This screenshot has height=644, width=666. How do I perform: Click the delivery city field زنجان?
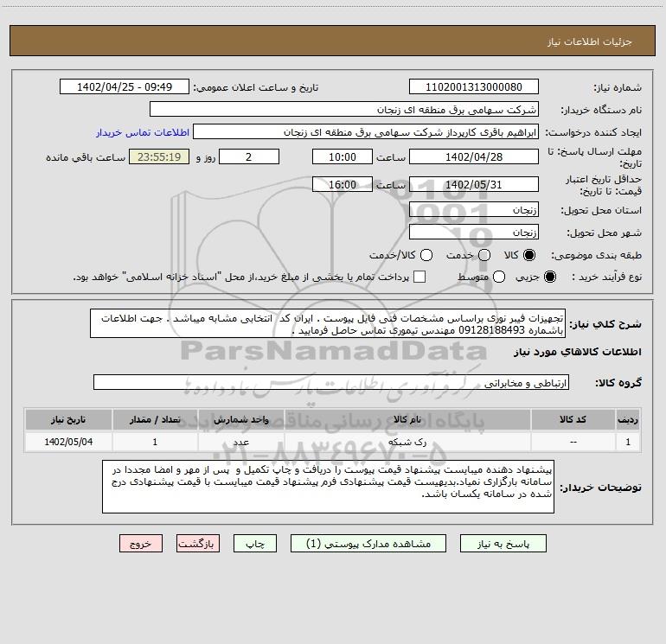pyautogui.click(x=474, y=233)
